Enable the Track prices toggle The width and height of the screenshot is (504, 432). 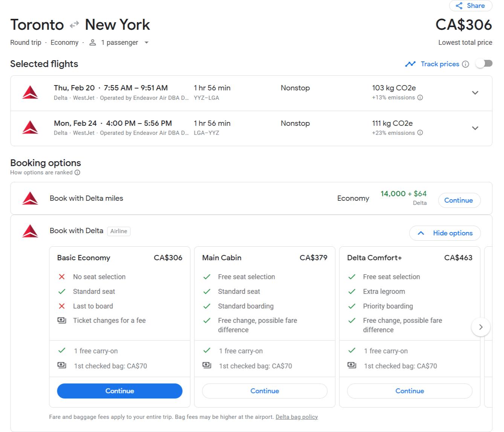pyautogui.click(x=484, y=64)
